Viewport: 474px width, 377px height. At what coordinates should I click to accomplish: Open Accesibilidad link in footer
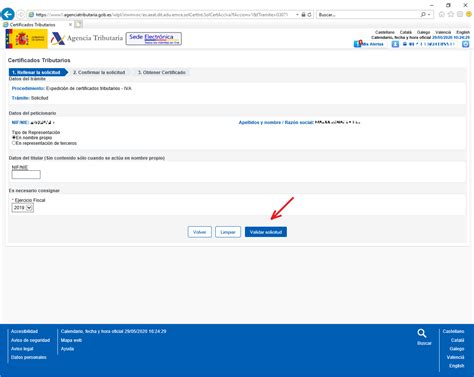[24, 331]
